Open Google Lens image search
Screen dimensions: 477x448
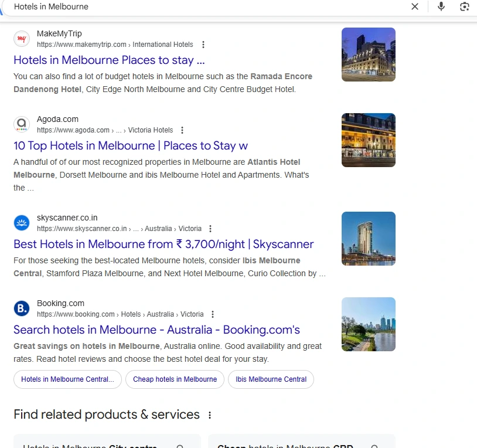[x=465, y=6]
